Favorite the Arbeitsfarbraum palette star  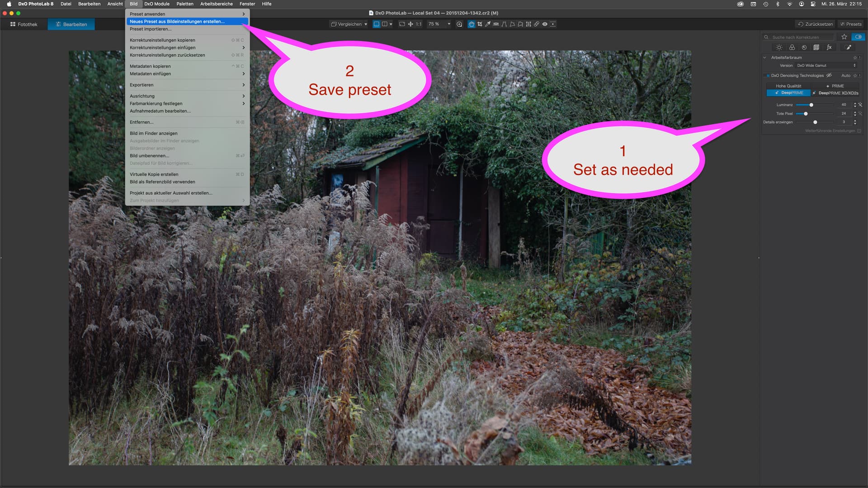pos(855,58)
